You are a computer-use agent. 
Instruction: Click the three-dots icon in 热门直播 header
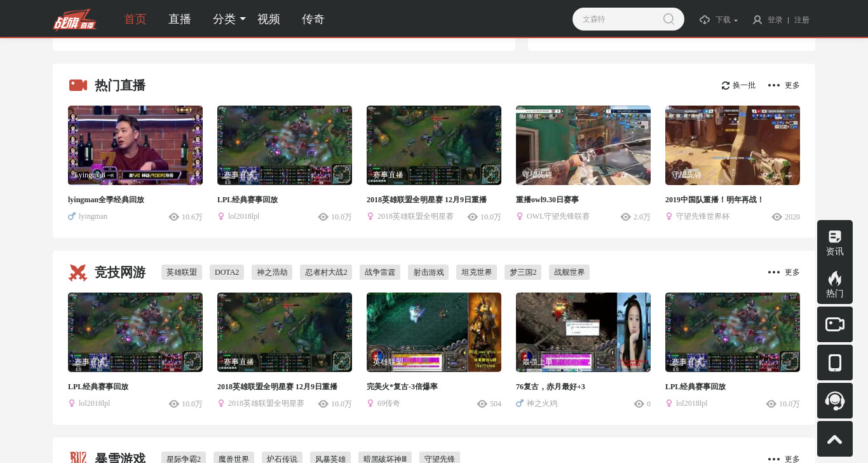(x=774, y=85)
